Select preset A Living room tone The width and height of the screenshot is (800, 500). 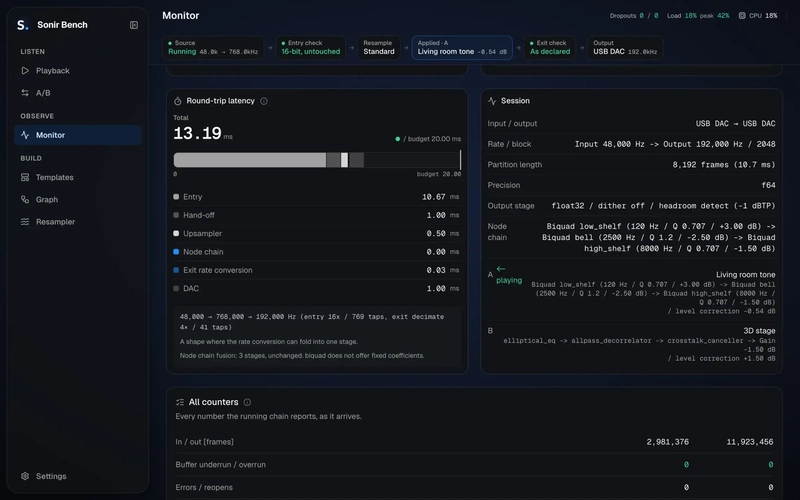tap(632, 292)
